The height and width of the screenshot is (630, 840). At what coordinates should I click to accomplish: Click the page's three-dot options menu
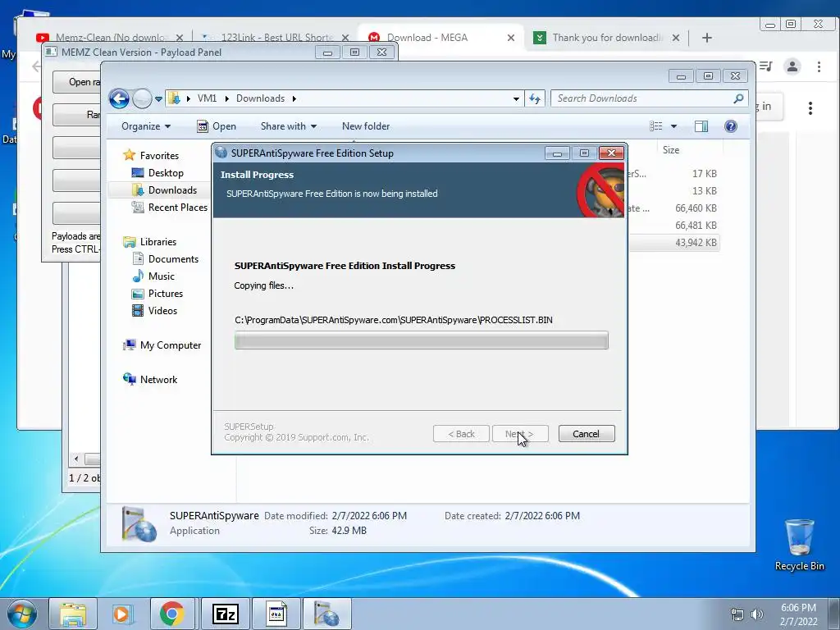click(x=810, y=108)
